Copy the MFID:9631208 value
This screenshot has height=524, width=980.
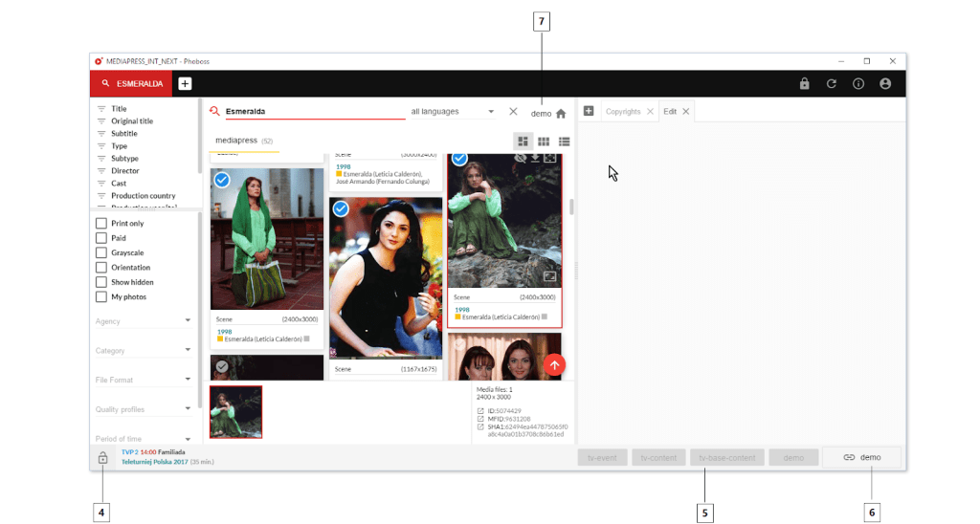pyautogui.click(x=480, y=419)
